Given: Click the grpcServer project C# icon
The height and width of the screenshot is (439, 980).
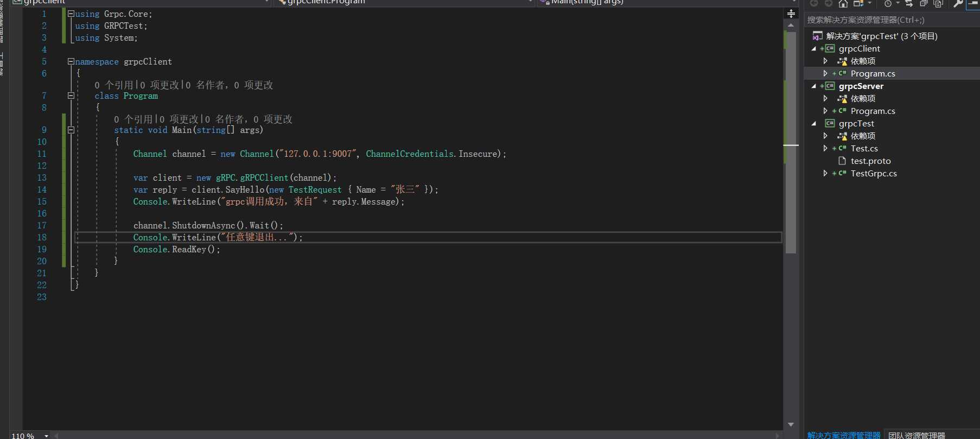Looking at the screenshot, I should pos(830,86).
